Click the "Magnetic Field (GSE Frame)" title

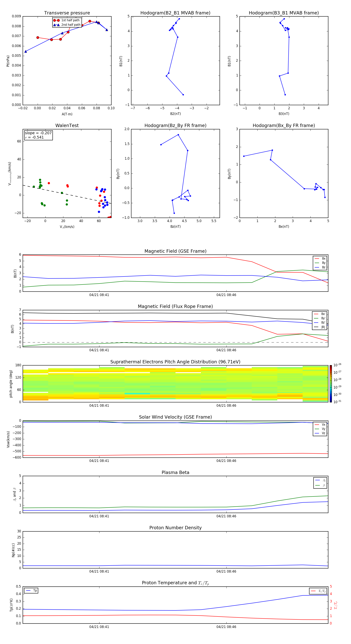point(175,251)
